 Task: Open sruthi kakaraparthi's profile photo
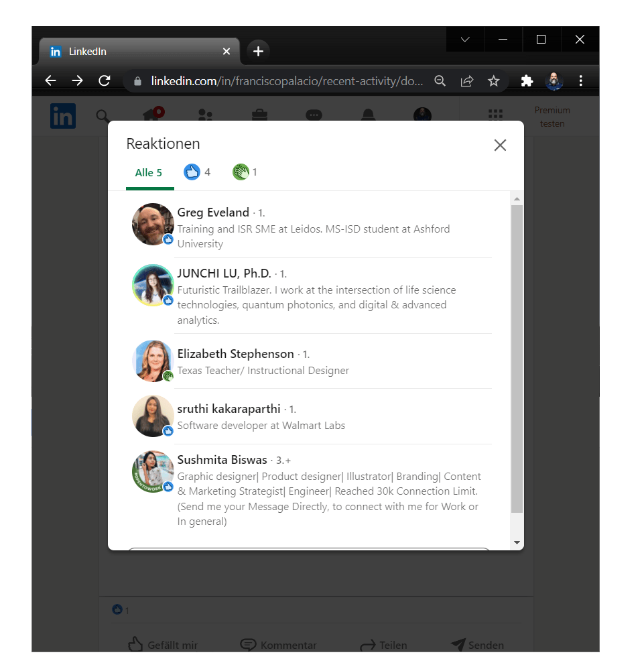point(153,416)
